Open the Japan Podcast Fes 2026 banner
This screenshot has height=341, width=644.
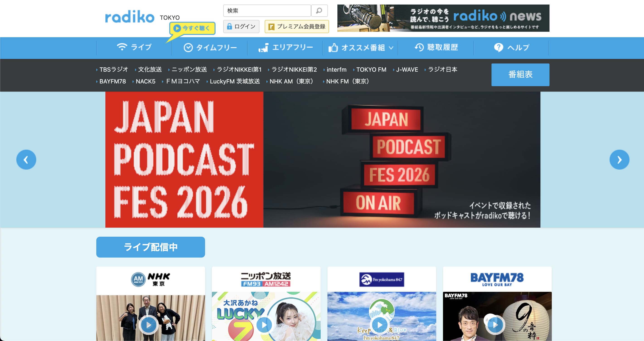click(x=323, y=160)
